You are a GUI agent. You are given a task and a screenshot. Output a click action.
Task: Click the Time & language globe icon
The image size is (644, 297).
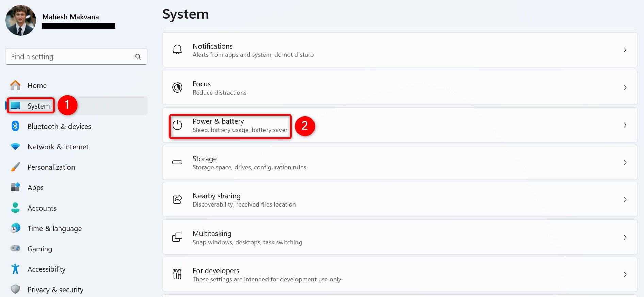[15, 228]
